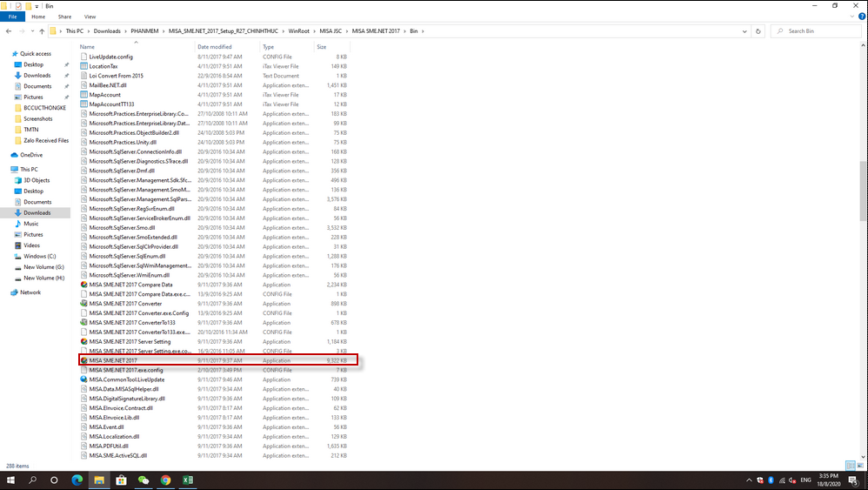Go back with the back arrow
This screenshot has width=868, height=490.
[9, 31]
